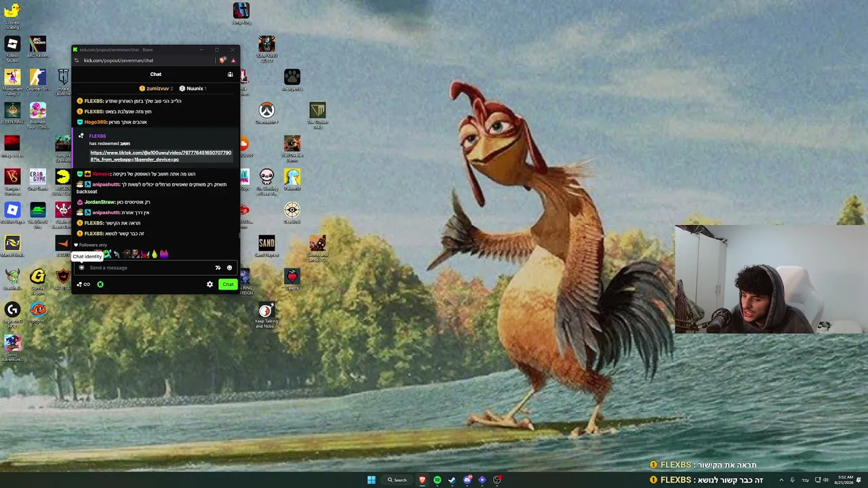
Task: Open the Crab Game desktop icon
Action: click(38, 180)
